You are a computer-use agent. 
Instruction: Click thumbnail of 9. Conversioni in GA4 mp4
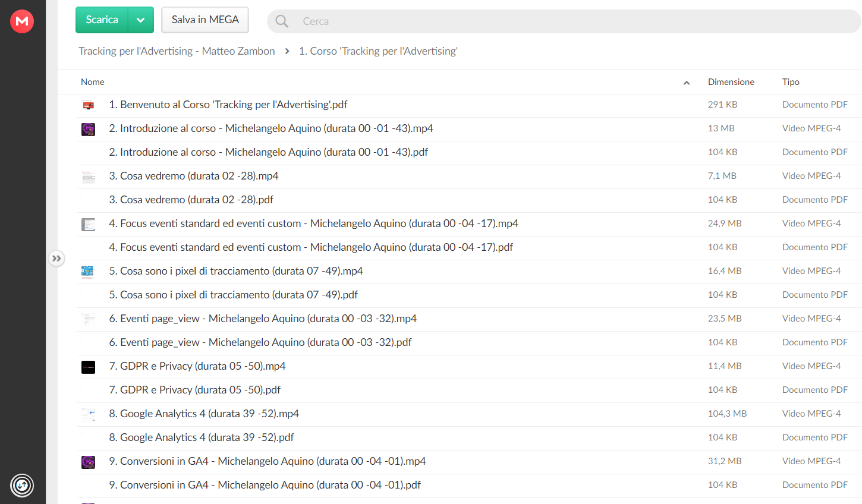88,462
